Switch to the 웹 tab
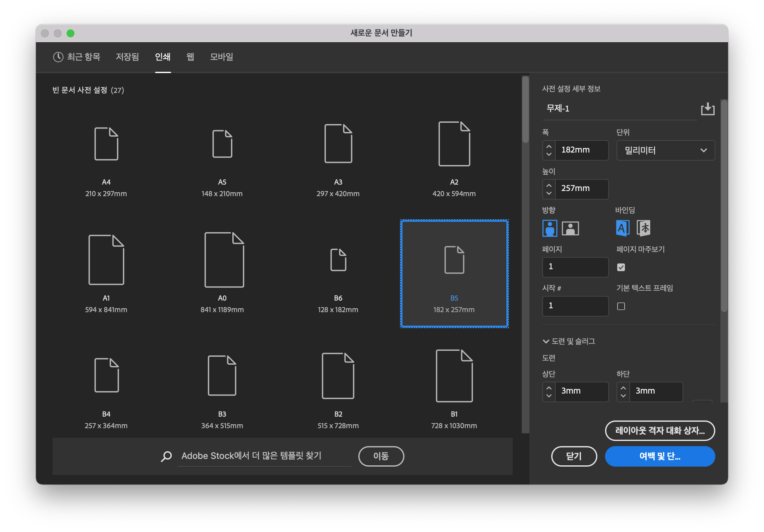This screenshot has height=532, width=764. click(x=190, y=57)
